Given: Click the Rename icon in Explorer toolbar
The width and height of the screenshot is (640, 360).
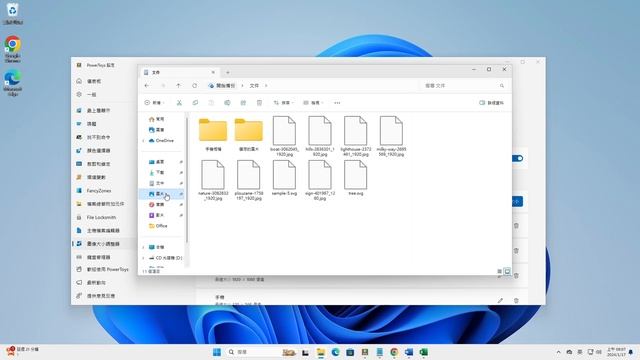Looking at the screenshot, I should click(227, 103).
